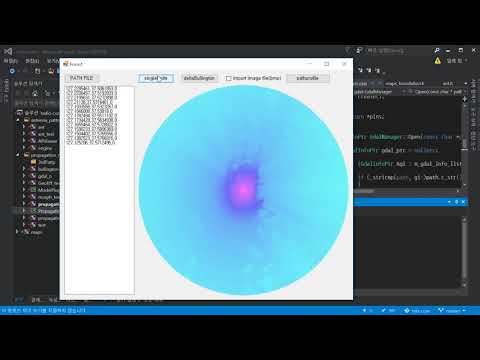This screenshot has height=360, width=480.
Task: Click the coordinate list box in Form1
Action: 99,190
